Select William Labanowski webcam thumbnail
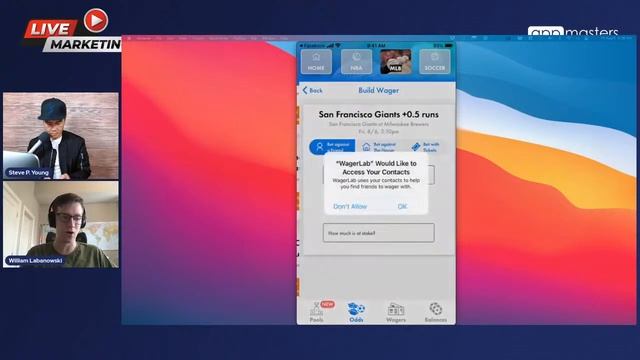640x360 pixels. (x=61, y=224)
